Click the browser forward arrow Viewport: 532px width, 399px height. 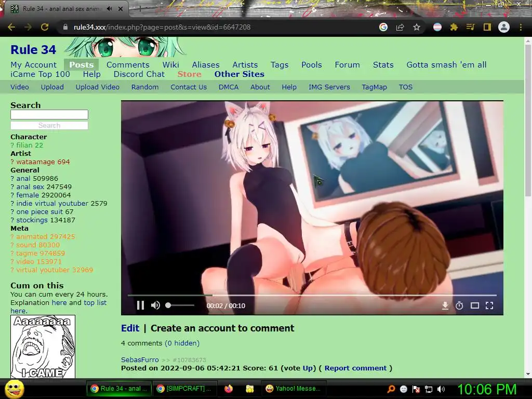coord(28,27)
